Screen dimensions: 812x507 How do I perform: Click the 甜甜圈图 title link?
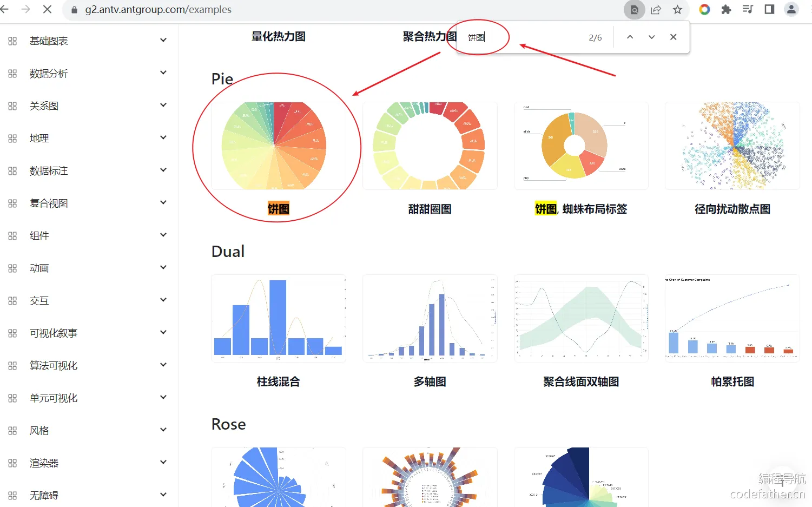click(x=430, y=209)
